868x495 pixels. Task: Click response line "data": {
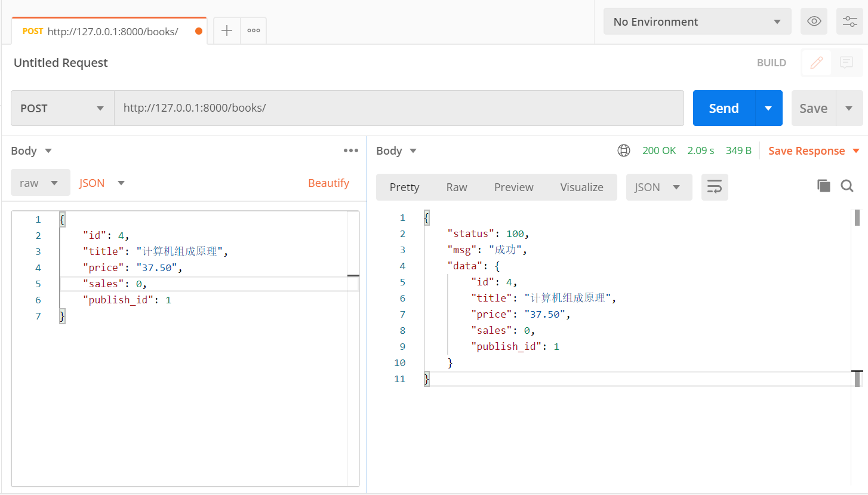click(473, 266)
